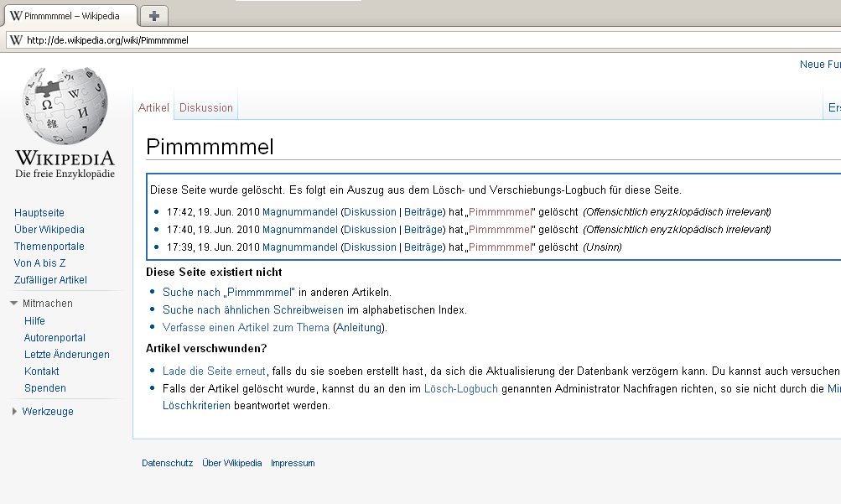841x504 pixels.
Task: Open Diskussion link in the 17:40 log entry
Action: coord(370,230)
